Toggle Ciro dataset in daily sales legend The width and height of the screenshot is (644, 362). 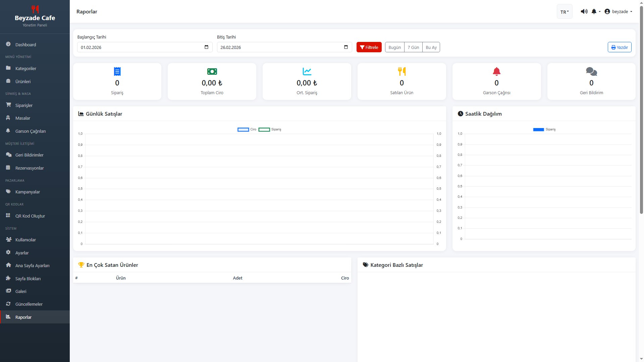(x=247, y=129)
